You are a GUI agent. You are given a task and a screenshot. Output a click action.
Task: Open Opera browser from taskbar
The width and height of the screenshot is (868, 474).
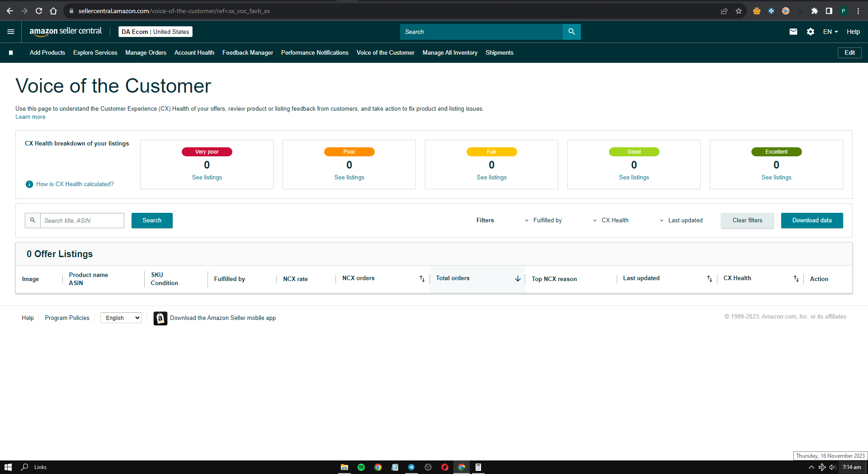(x=445, y=467)
